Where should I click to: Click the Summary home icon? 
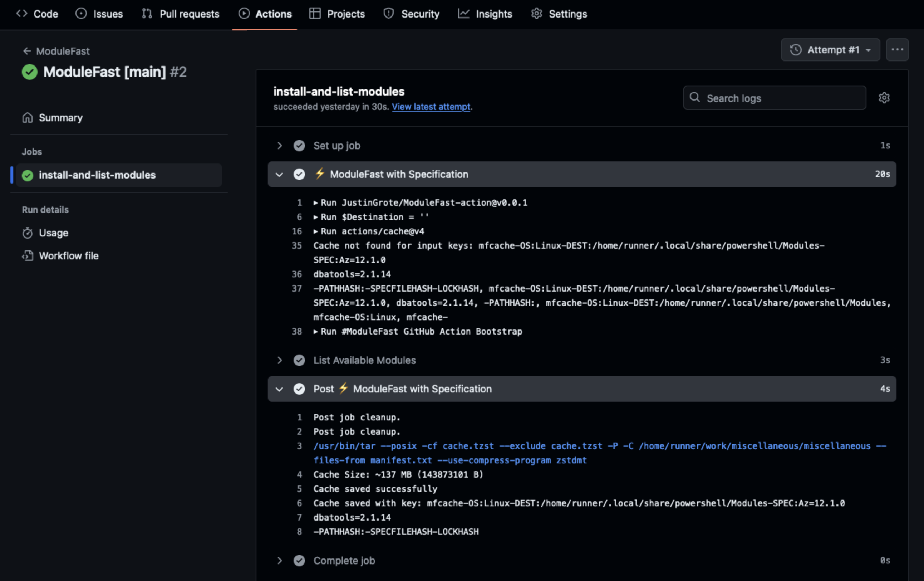point(27,117)
